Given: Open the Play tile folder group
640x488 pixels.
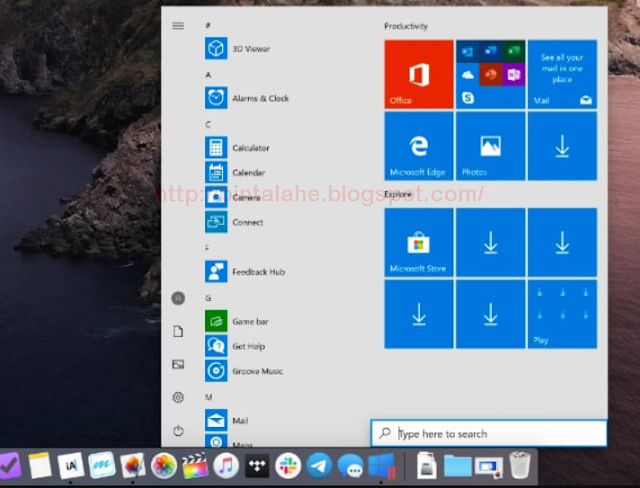Looking at the screenshot, I should [x=562, y=314].
